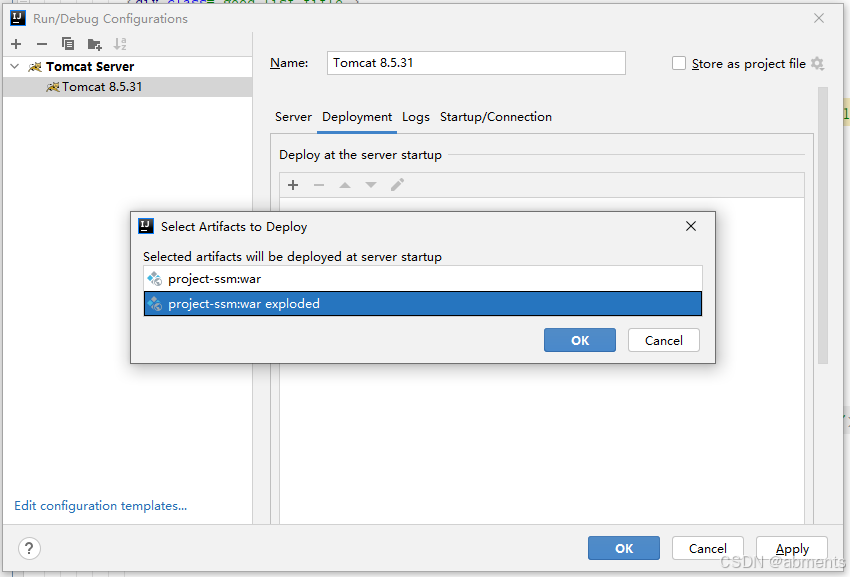Screen dimensions: 850x577
Task: Click the Apply button
Action: [x=792, y=548]
